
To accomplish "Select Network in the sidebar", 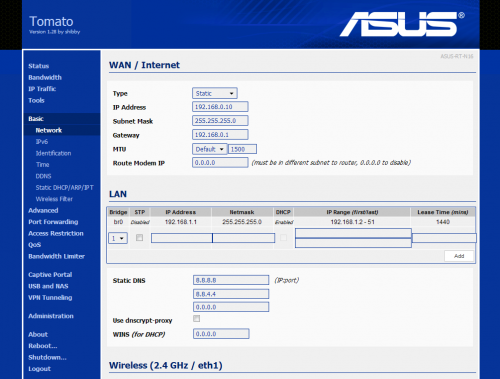I will coord(49,130).
